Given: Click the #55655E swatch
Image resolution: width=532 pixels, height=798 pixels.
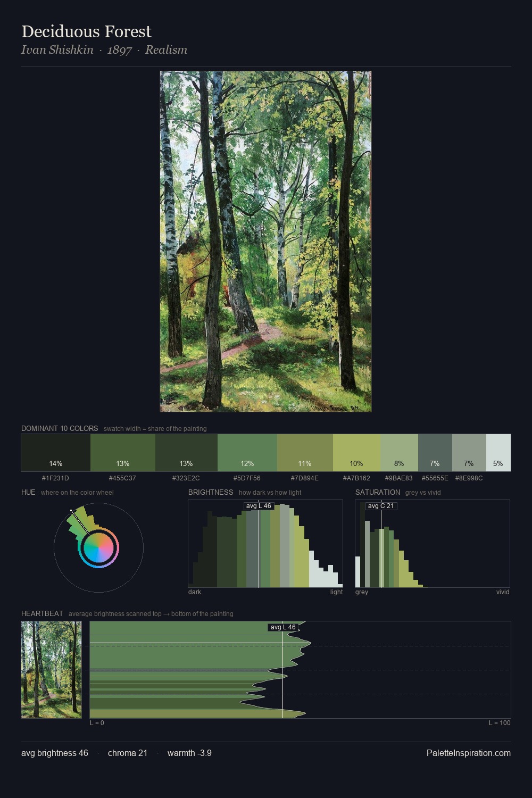Looking at the screenshot, I should [435, 453].
